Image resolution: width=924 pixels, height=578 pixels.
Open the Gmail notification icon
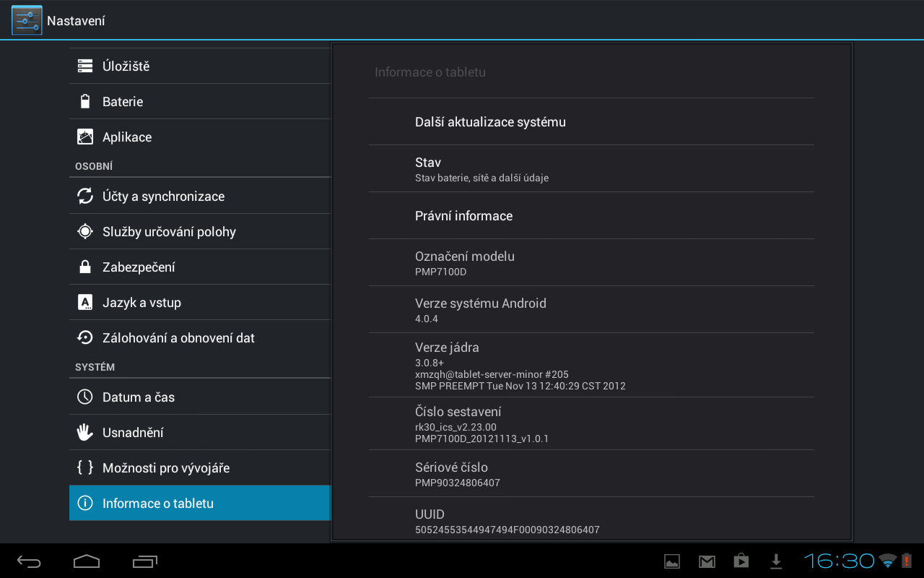pos(707,561)
